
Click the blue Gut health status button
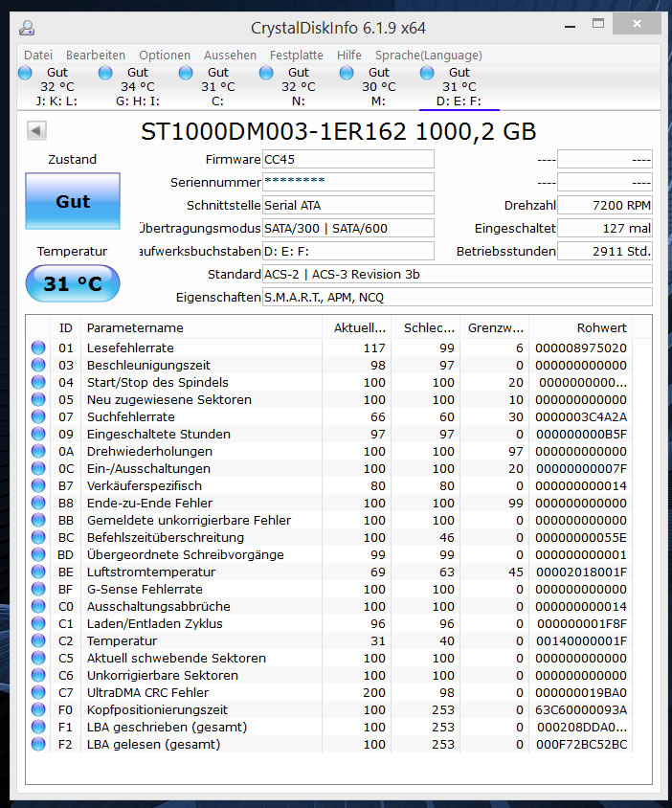pos(73,201)
